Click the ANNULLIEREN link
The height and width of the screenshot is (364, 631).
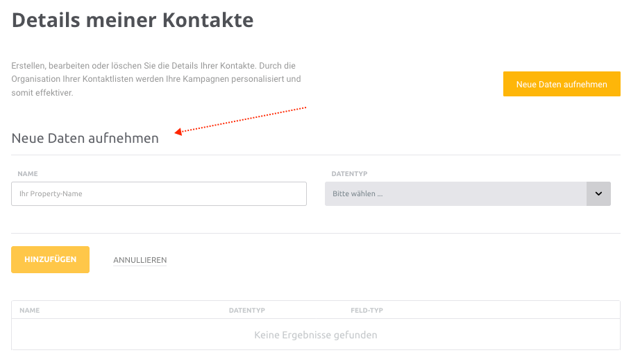pyautogui.click(x=140, y=260)
